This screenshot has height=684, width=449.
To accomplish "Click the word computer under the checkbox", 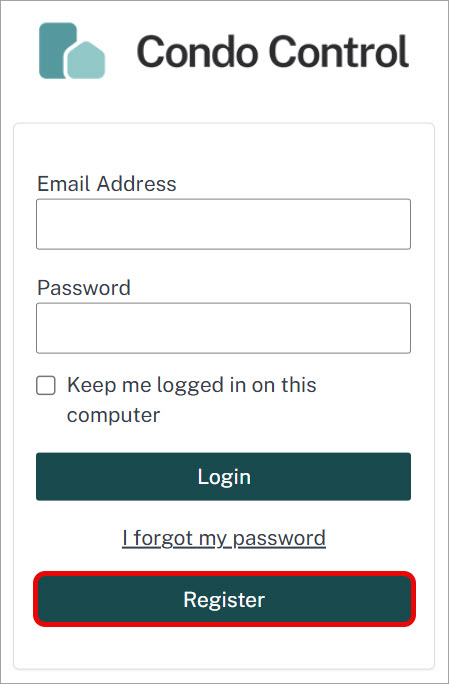I will [x=113, y=415].
